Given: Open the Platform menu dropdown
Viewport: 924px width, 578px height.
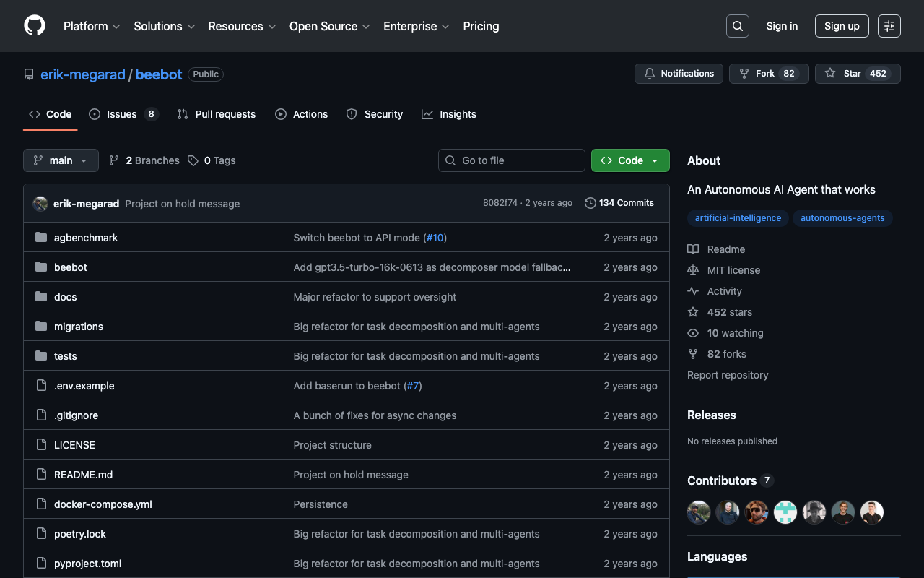Looking at the screenshot, I should (x=92, y=26).
